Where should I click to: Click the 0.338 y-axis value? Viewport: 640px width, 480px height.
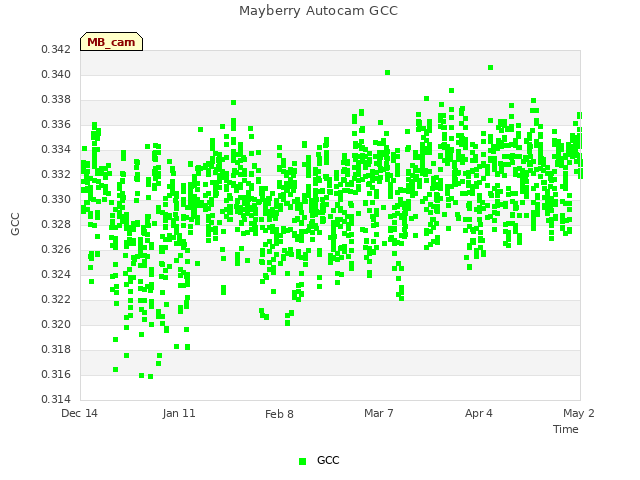coord(56,100)
